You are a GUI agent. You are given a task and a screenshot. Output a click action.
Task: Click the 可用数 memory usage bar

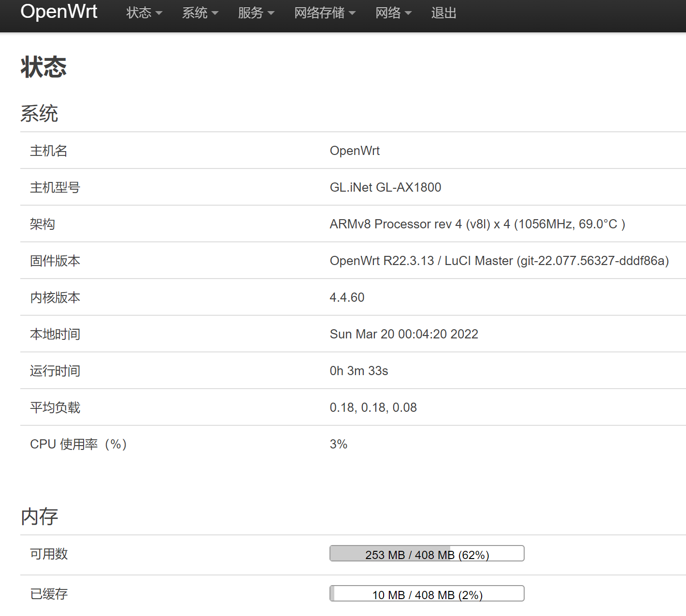(x=427, y=553)
